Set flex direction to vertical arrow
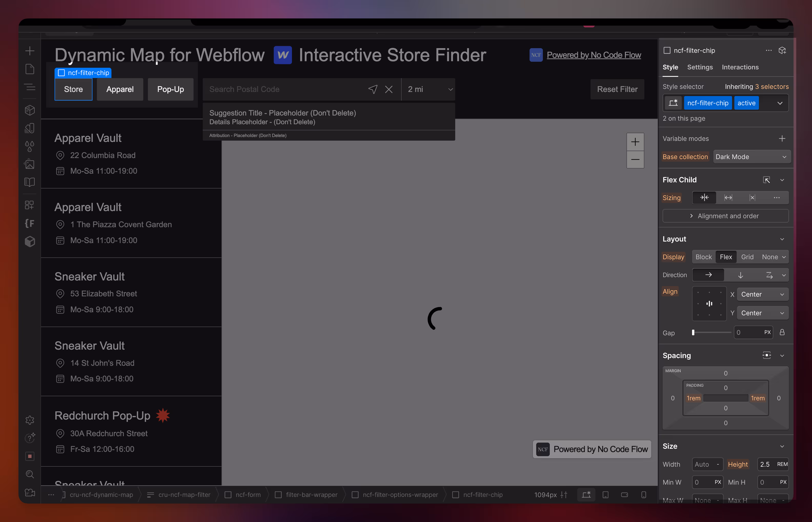The image size is (812, 522). pyautogui.click(x=740, y=275)
